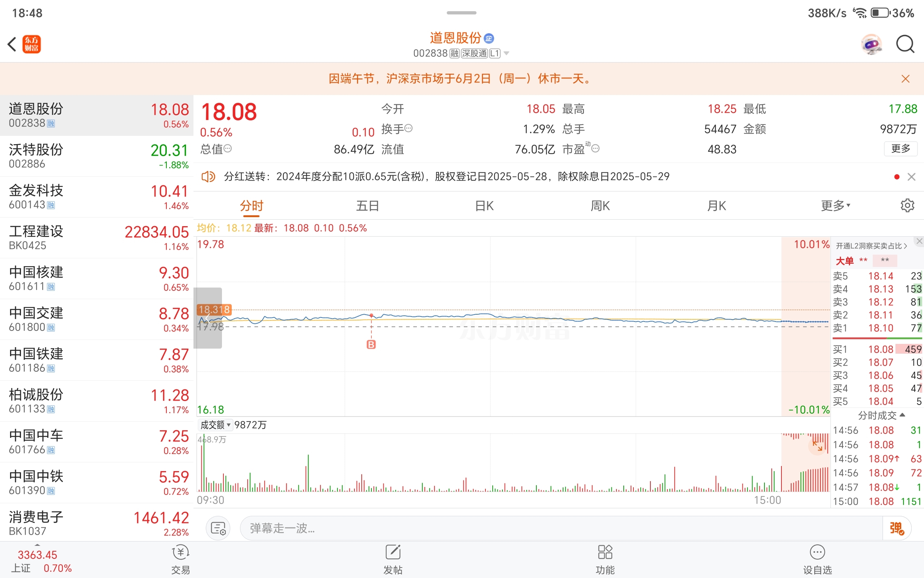This screenshot has width=924, height=578.
Task: Tap the 15:00 18.08 1151 trade row
Action: point(877,501)
